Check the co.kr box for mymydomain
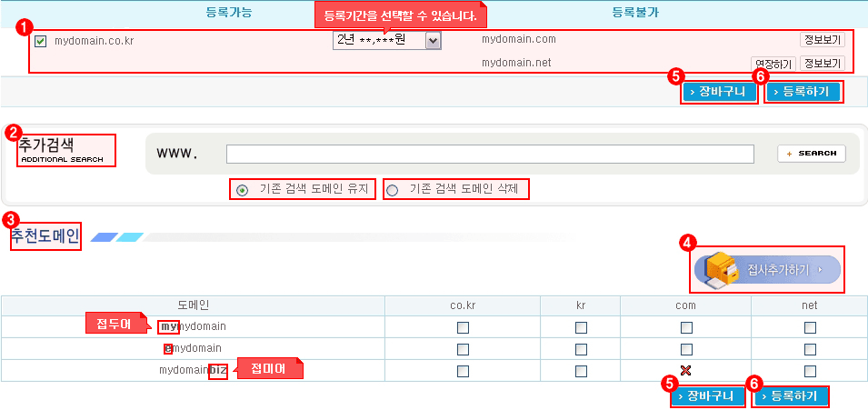This screenshot has width=868, height=410. click(463, 327)
